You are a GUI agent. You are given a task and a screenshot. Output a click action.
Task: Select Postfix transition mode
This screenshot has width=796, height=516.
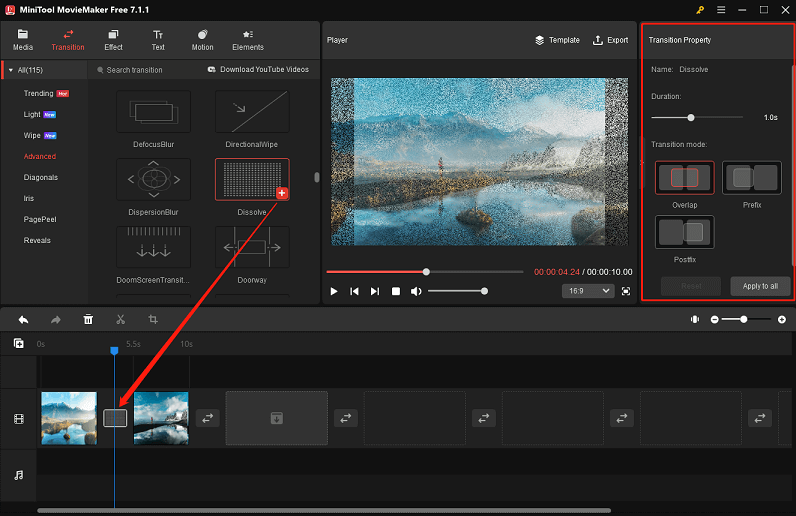tap(684, 232)
